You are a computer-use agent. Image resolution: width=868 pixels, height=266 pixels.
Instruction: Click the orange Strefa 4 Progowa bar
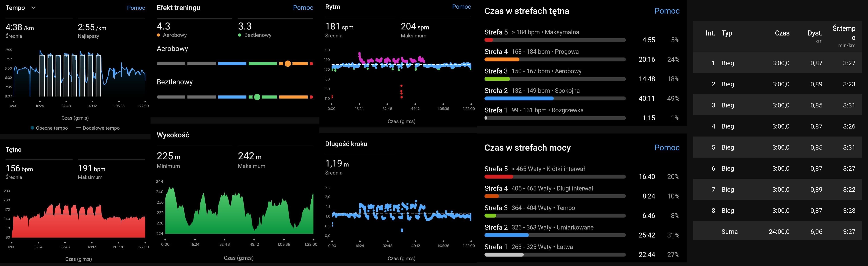click(502, 60)
